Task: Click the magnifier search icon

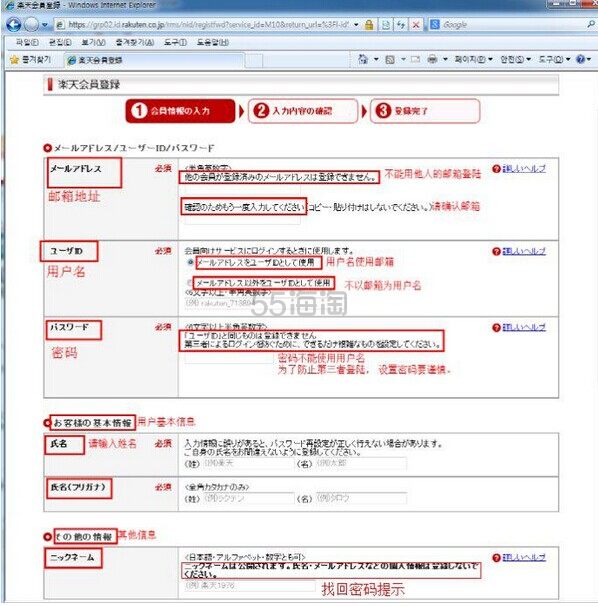Action: coord(591,24)
